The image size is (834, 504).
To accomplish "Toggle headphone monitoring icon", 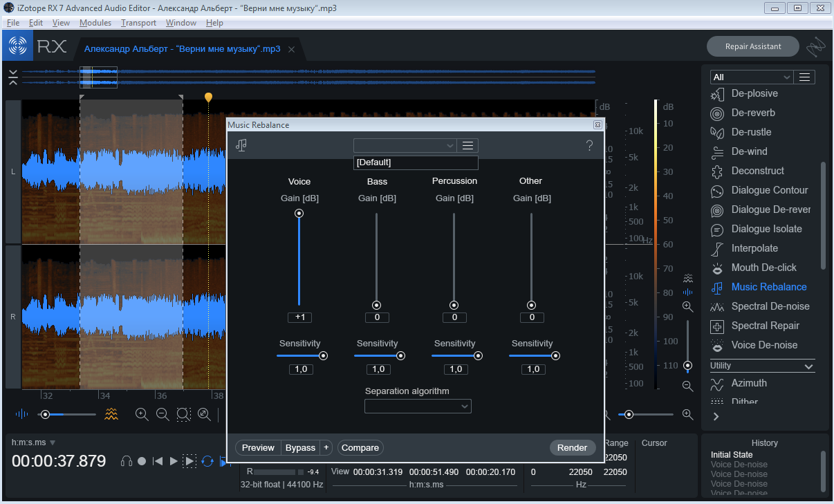I will (x=127, y=461).
